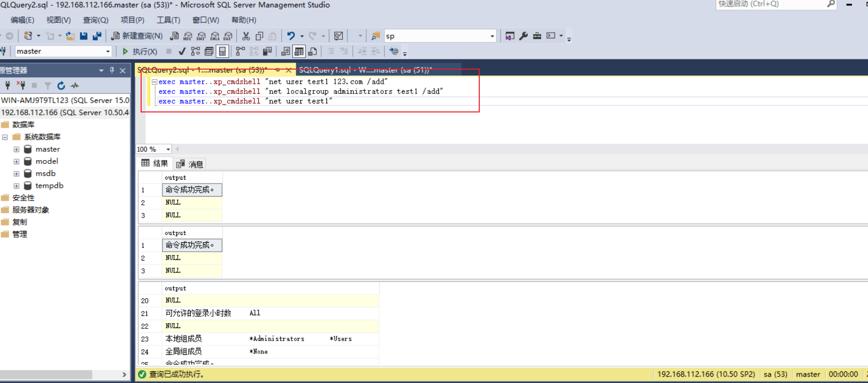Run the query with 执行(X)
Viewport: 868px width, 383px height.
140,52
